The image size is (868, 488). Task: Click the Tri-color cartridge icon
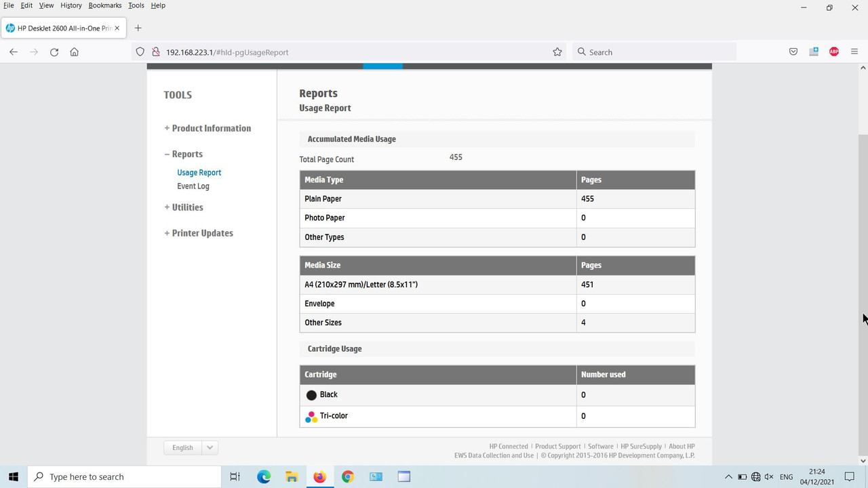[311, 416]
